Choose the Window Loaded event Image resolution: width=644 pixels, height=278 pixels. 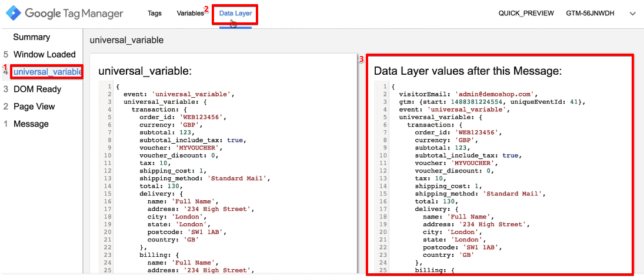tap(44, 54)
